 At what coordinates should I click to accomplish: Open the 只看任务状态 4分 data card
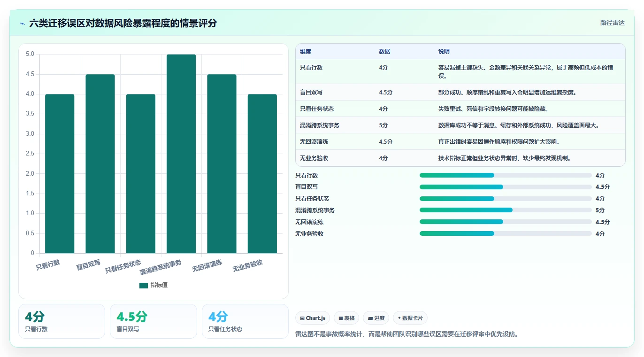(x=245, y=321)
